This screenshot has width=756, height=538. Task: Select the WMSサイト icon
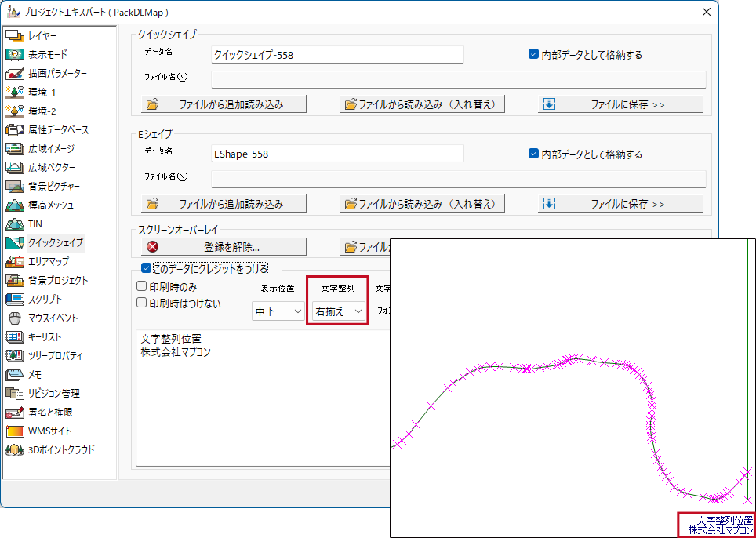coord(14,431)
